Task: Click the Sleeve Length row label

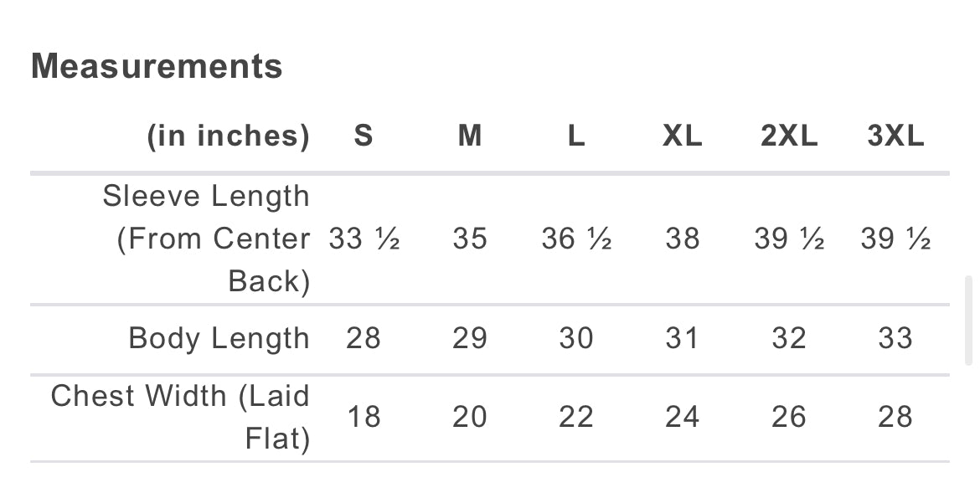Action: click(x=206, y=239)
